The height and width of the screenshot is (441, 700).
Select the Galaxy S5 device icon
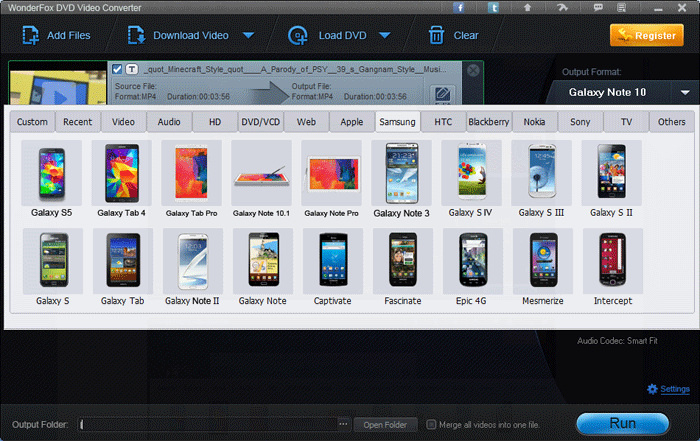point(51,173)
